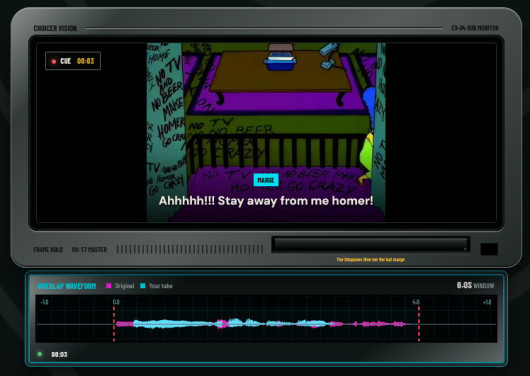Click the OVERLAP WAVEFORM heading
The image size is (530, 376).
[x=67, y=286]
